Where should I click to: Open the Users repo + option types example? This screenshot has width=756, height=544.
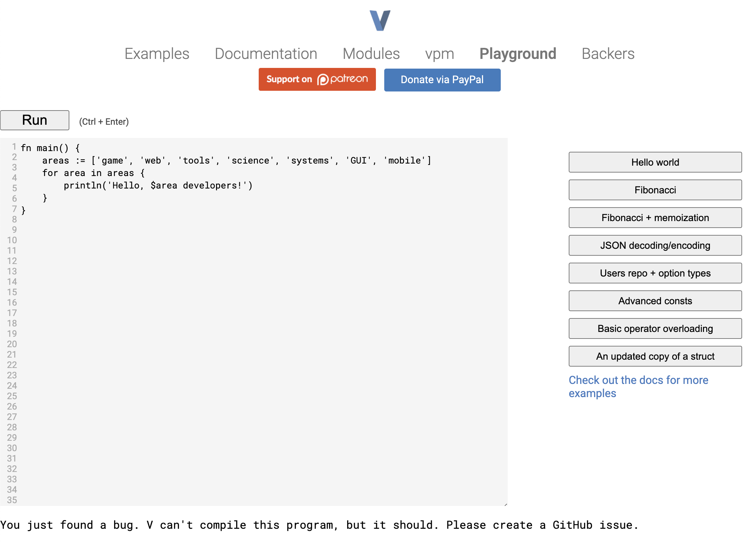(655, 273)
